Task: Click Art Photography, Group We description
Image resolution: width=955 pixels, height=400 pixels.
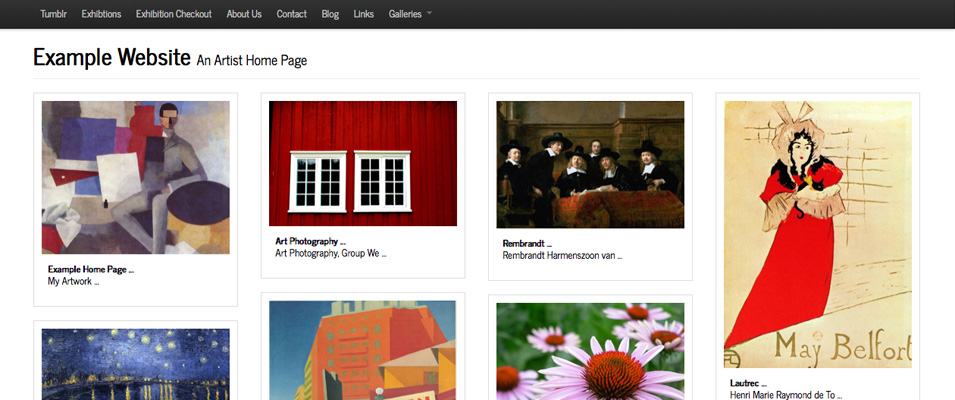Action: [x=331, y=253]
